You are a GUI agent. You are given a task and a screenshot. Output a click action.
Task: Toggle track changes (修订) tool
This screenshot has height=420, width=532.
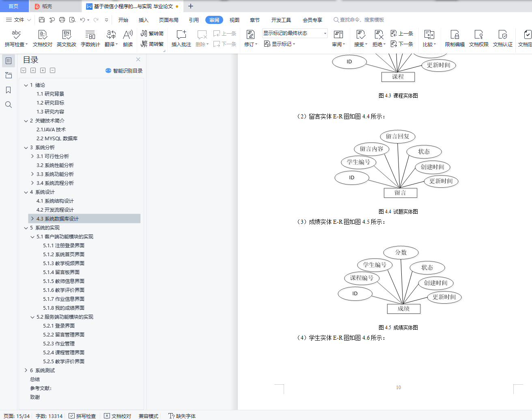pyautogui.click(x=251, y=39)
